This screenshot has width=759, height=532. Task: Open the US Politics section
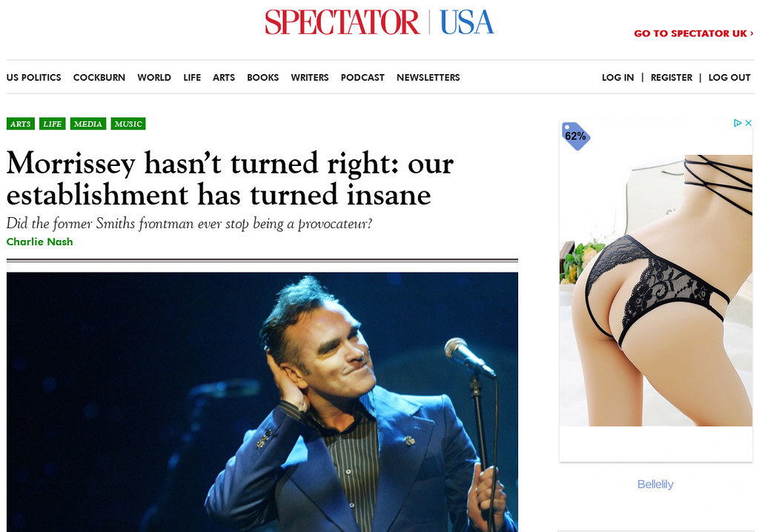pos(34,78)
